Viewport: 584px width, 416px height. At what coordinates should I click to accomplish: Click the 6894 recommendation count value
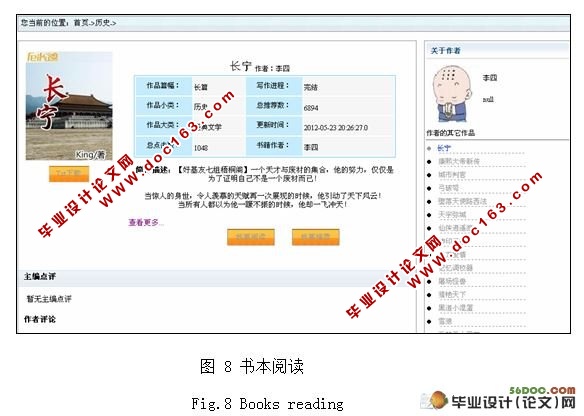[311, 108]
